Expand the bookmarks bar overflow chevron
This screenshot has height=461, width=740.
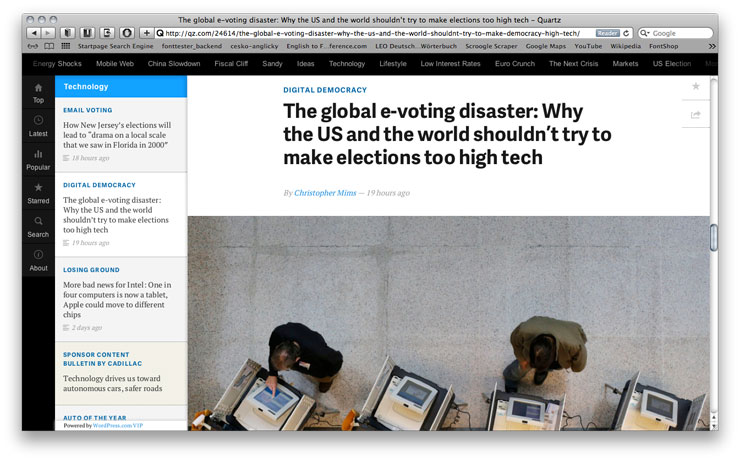[711, 46]
